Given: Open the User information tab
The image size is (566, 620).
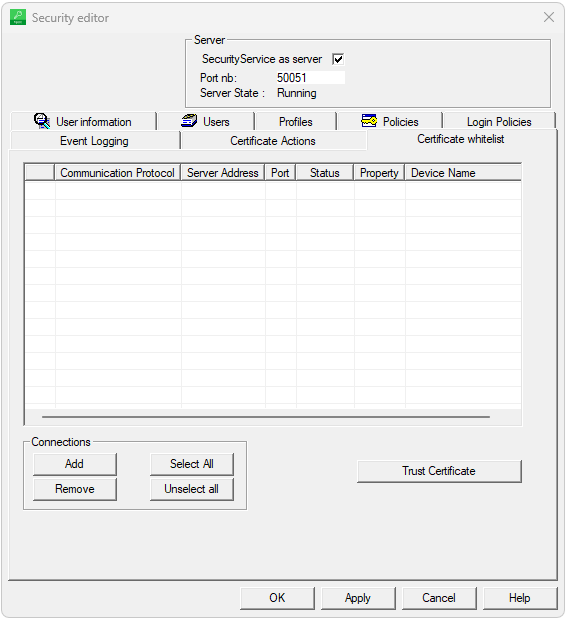Looking at the screenshot, I should 83,121.
